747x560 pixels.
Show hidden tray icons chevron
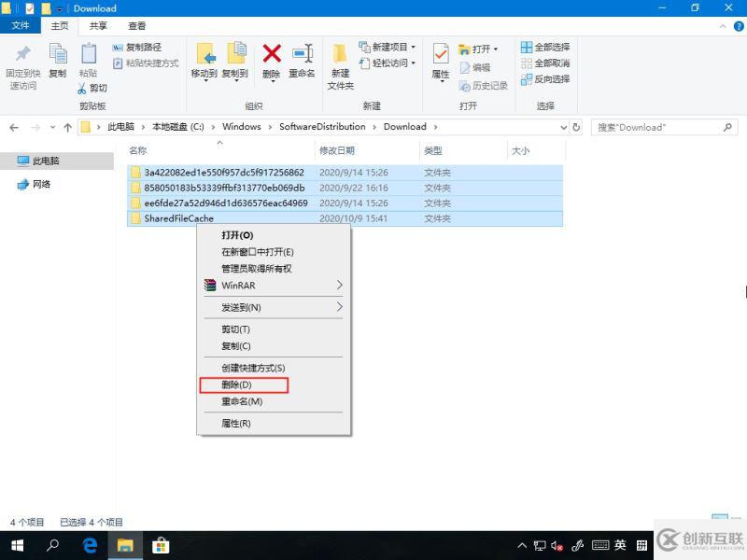(x=522, y=546)
